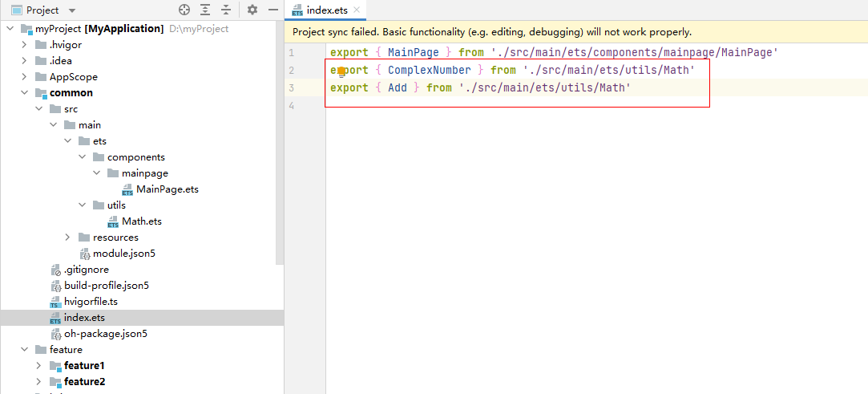
Task: Open Project panel settings gear
Action: pyautogui.click(x=252, y=10)
